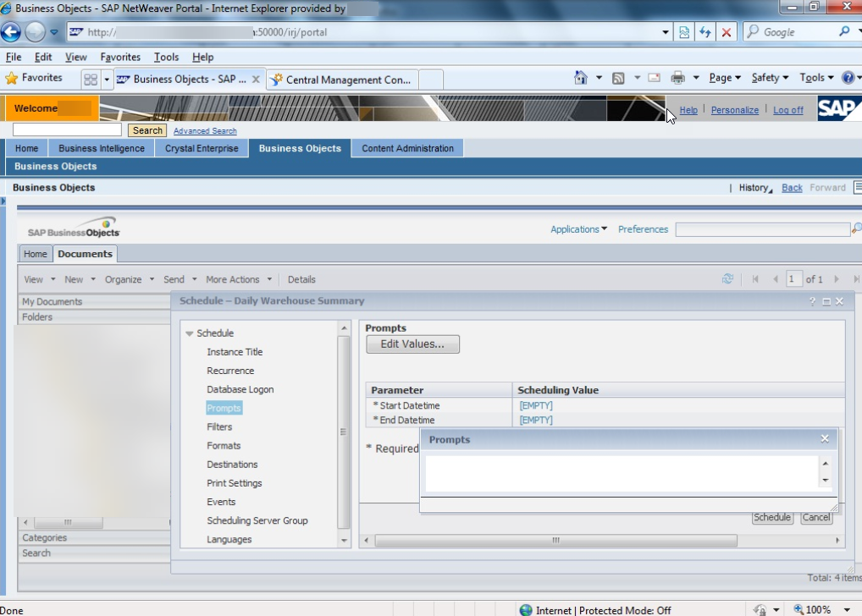Click the compatibility view icon in address bar
Viewport: 862px width, 616px height.
point(684,32)
